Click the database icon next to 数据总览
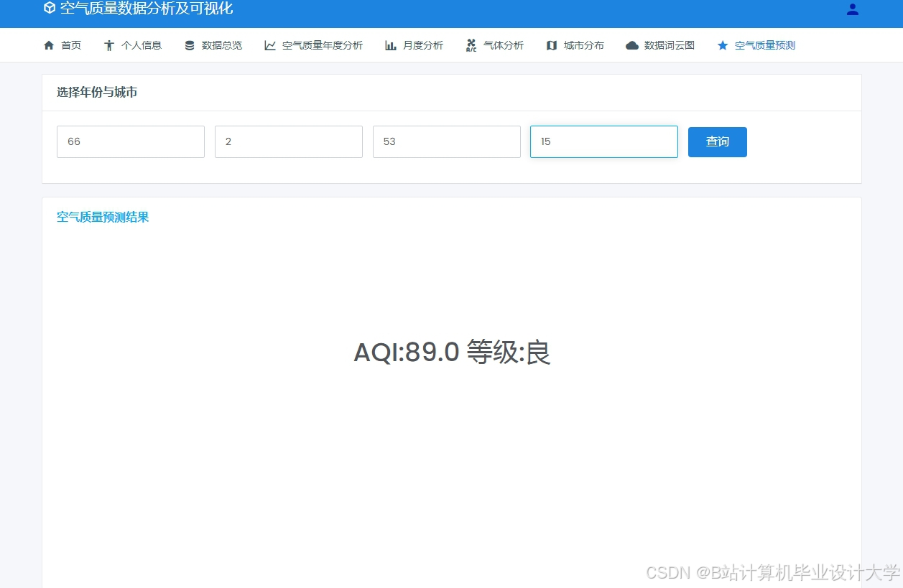Screen dimensions: 903x588 click(x=189, y=45)
